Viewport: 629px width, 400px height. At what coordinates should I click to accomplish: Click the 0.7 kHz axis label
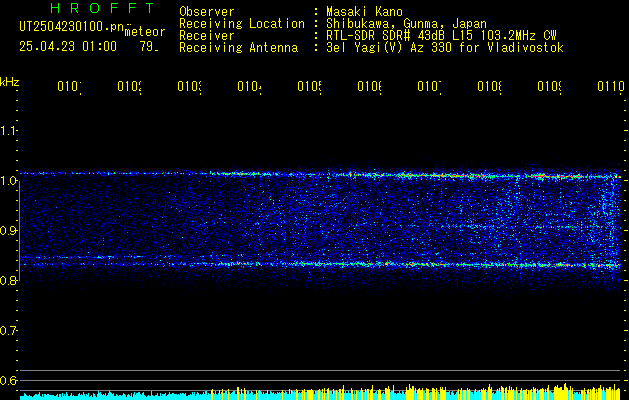[8, 331]
